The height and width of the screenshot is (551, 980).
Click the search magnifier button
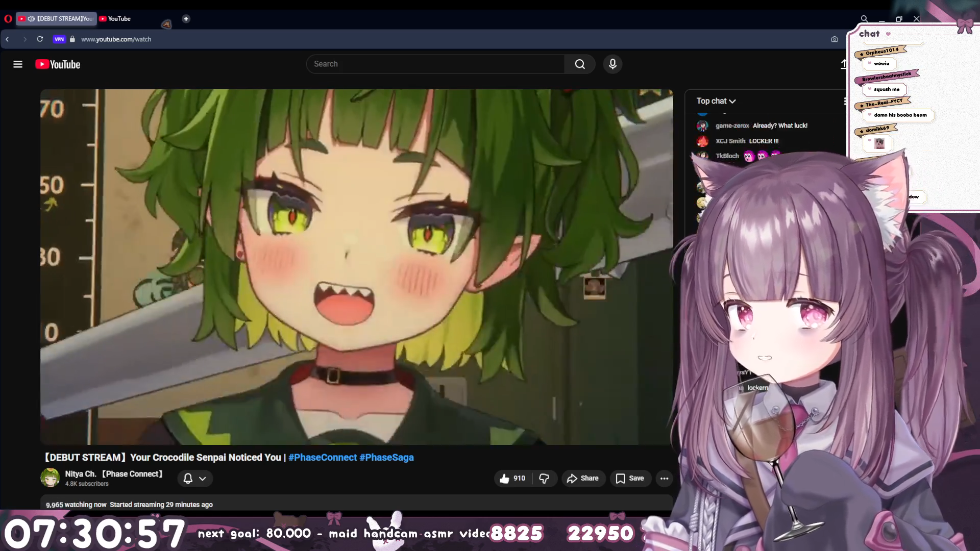[580, 64]
